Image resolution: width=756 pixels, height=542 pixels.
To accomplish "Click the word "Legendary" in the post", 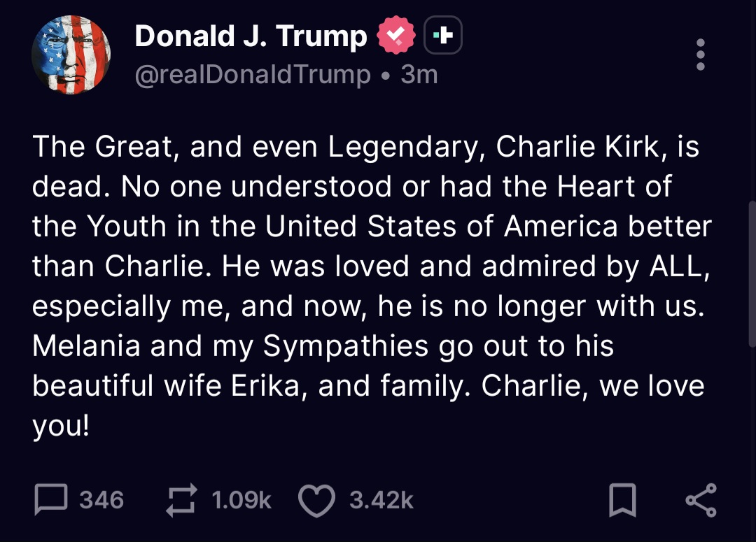I will point(405,146).
